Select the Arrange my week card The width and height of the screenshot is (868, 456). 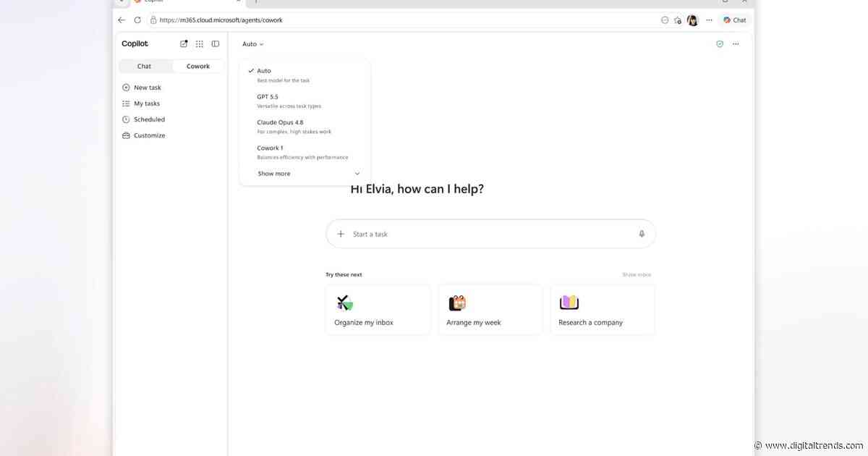click(x=490, y=310)
